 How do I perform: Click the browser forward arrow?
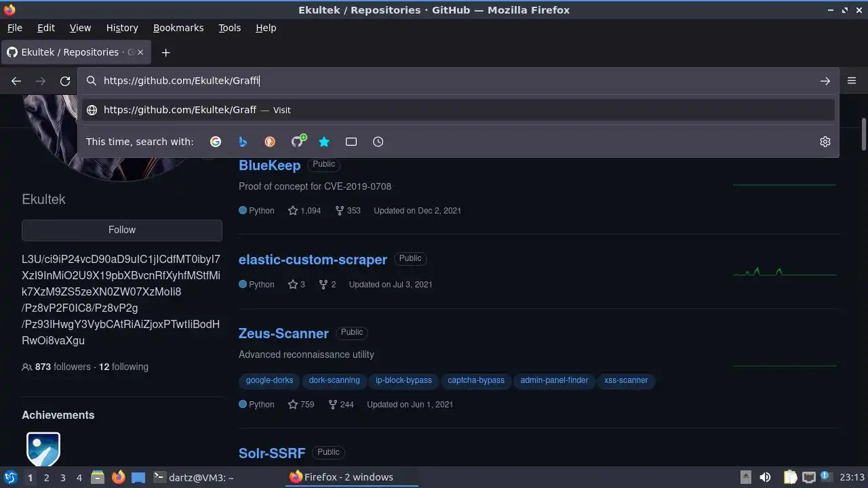pyautogui.click(x=41, y=81)
